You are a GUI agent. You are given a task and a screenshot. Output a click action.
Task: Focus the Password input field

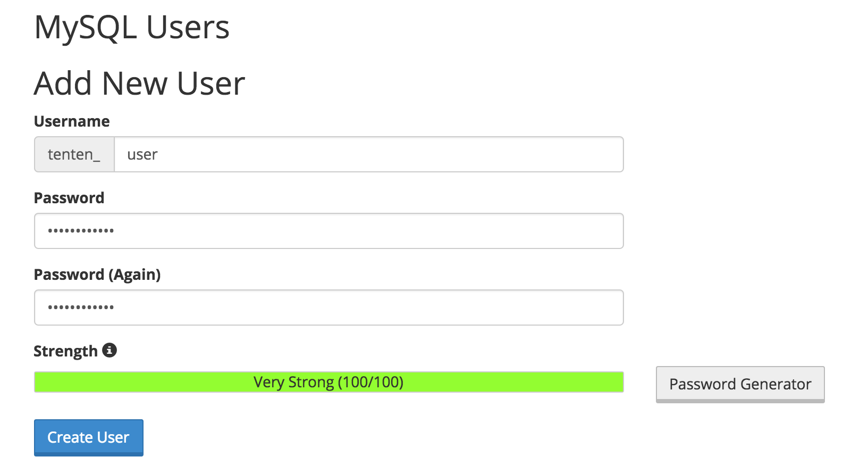(328, 231)
